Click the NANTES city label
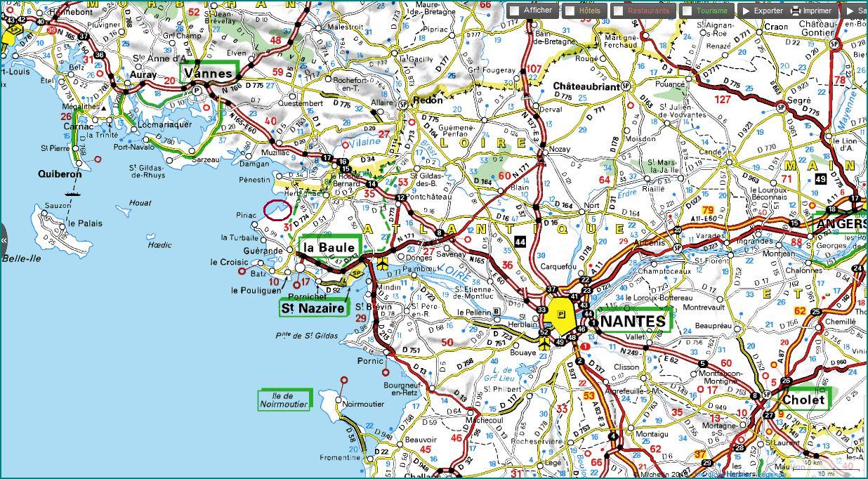 [x=633, y=321]
